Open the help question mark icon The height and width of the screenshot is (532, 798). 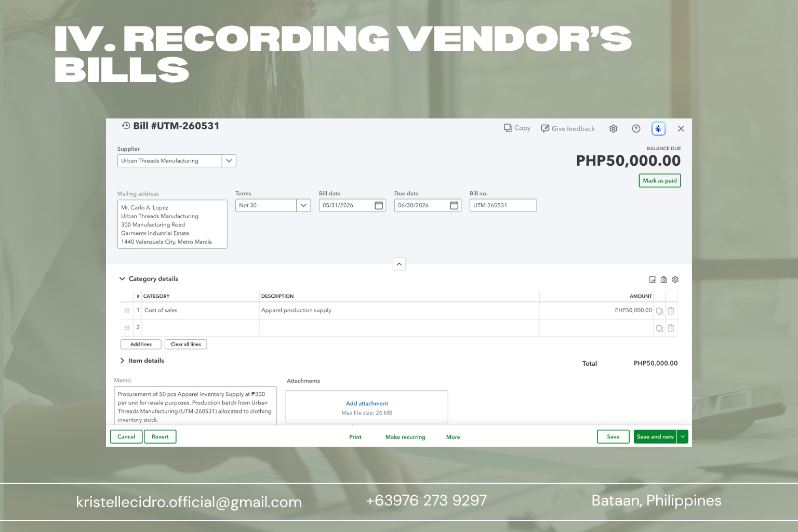click(x=636, y=129)
